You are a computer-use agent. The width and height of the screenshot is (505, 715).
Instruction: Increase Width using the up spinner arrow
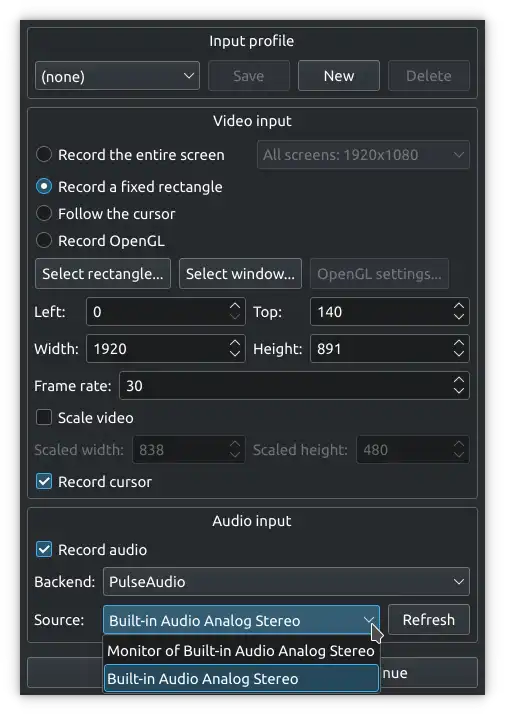click(x=234, y=343)
